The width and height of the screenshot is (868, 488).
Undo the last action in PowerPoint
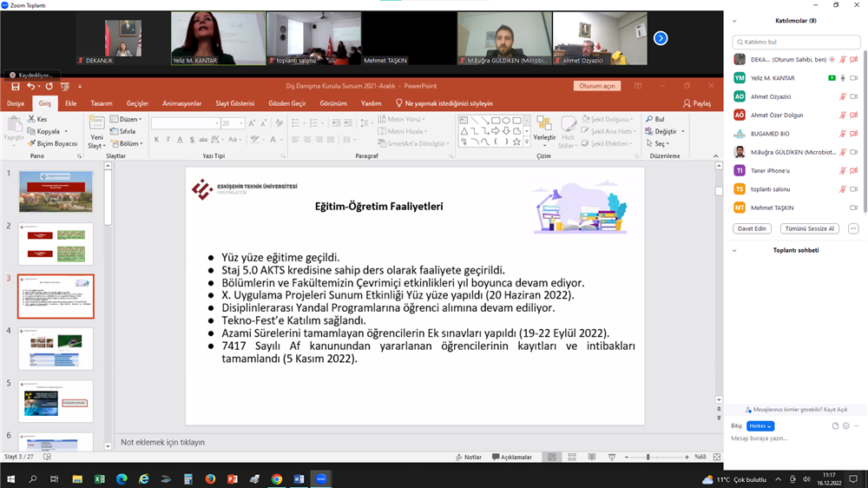31,87
